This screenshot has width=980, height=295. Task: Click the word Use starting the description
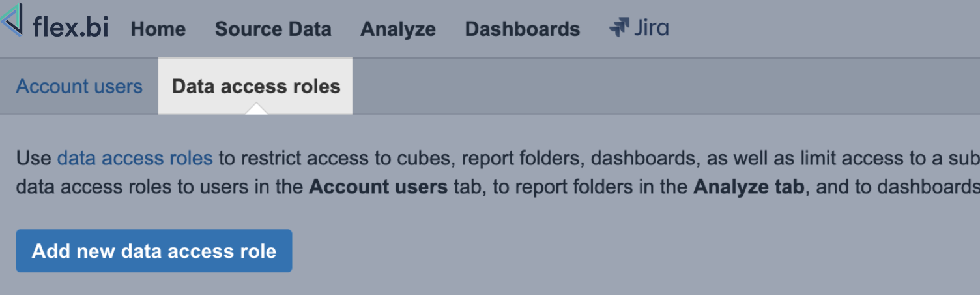pyautogui.click(x=34, y=158)
